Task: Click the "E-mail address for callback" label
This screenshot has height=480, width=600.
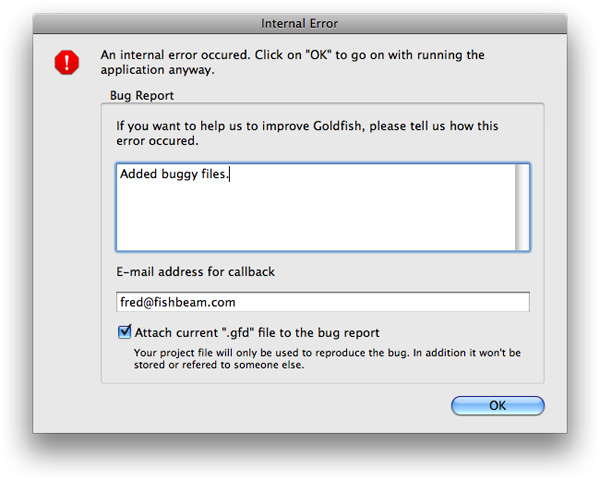Action: pos(196,272)
